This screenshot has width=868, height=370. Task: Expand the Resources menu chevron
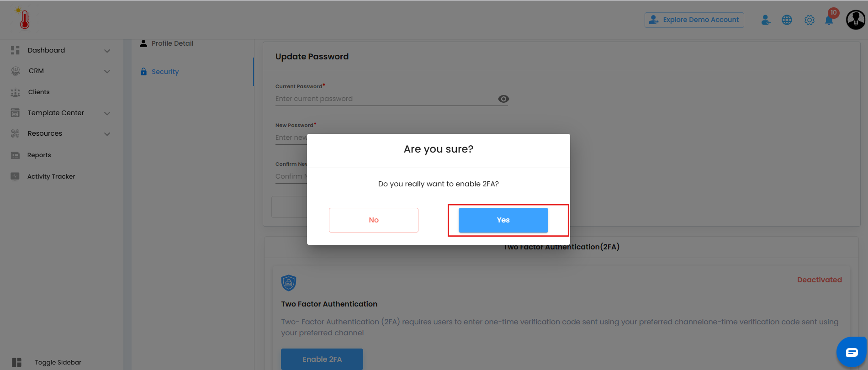pos(107,134)
